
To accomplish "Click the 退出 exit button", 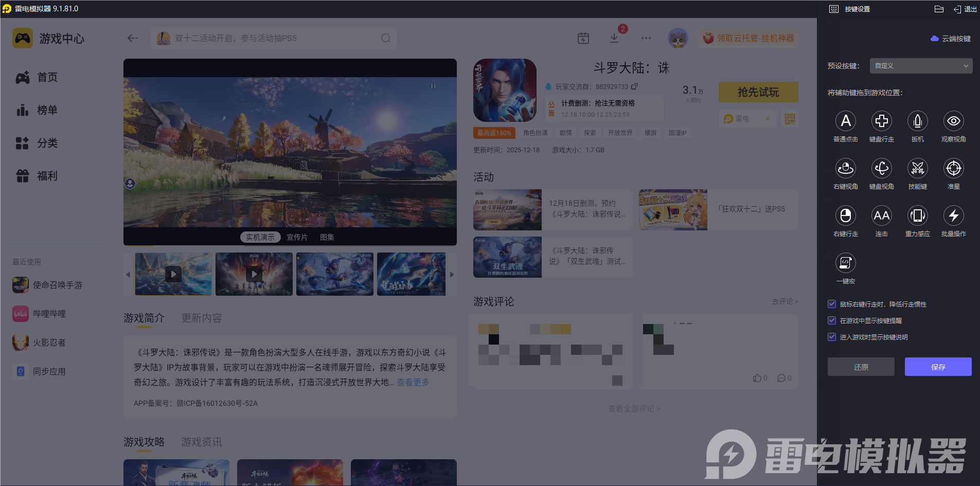I will (965, 9).
